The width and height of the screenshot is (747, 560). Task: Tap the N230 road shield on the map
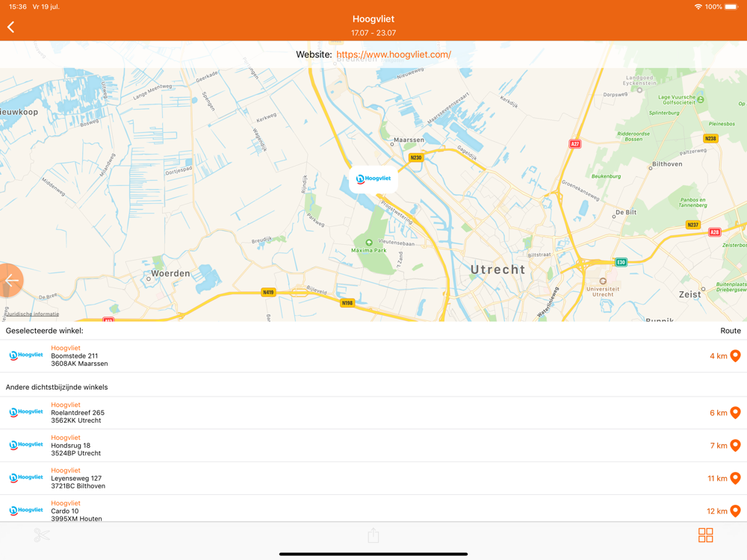point(416,158)
